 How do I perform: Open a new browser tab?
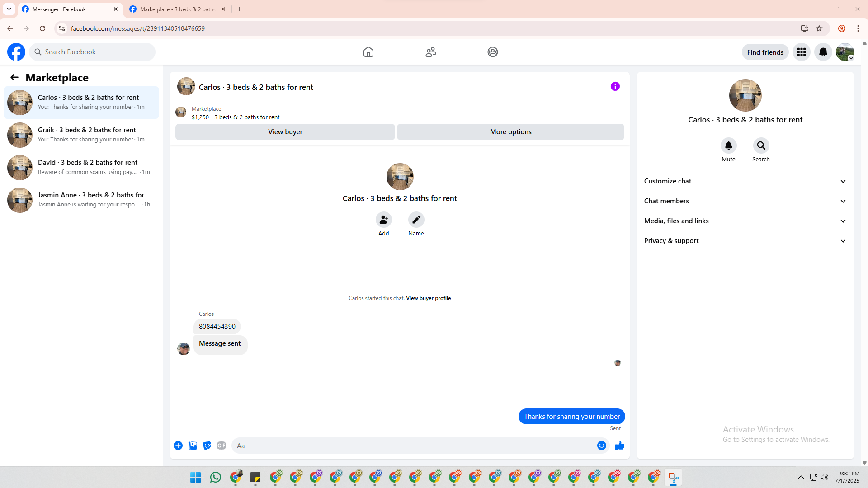point(240,9)
